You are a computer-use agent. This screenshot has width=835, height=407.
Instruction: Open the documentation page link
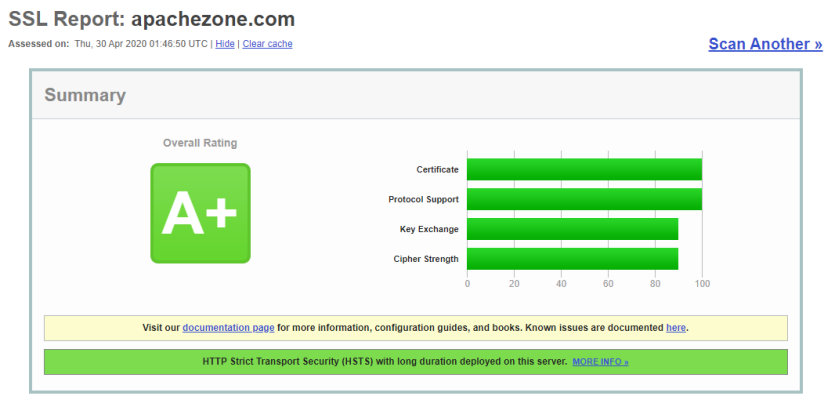[228, 328]
